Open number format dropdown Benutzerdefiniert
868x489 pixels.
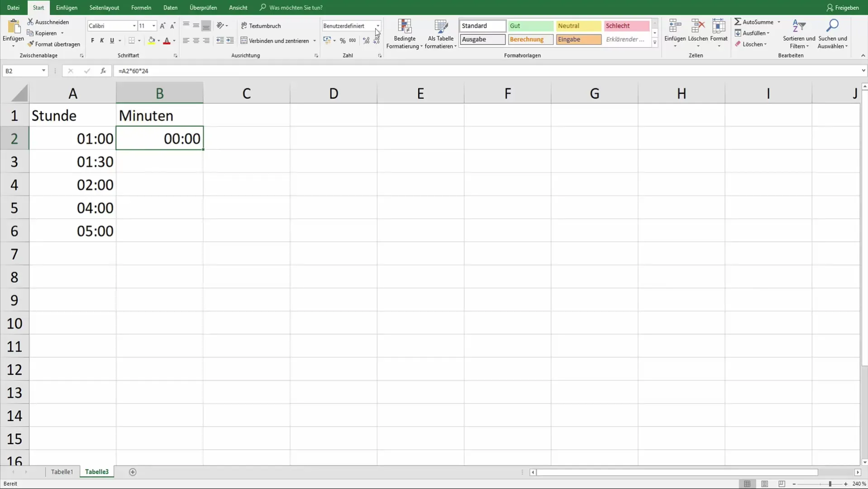point(378,26)
